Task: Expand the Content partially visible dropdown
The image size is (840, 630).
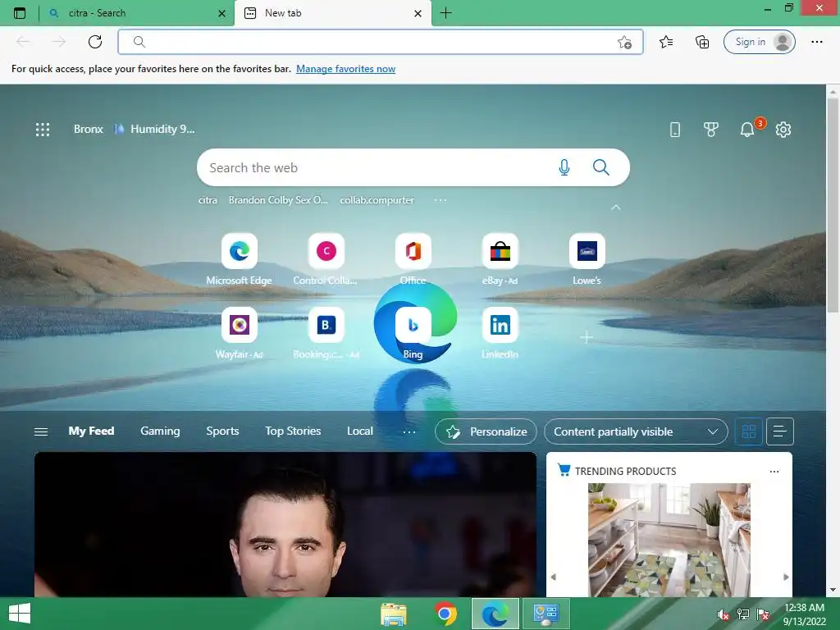Action: pos(636,431)
